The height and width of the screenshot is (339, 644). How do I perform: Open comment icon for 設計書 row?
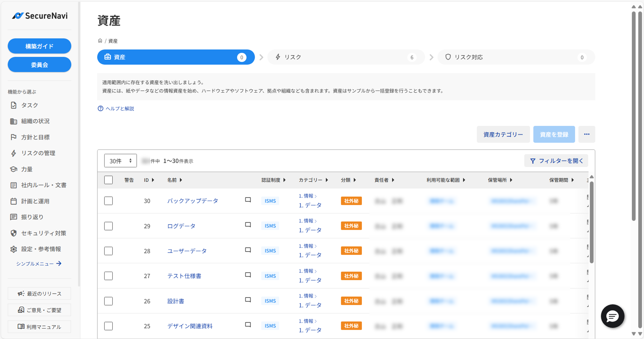248,300
